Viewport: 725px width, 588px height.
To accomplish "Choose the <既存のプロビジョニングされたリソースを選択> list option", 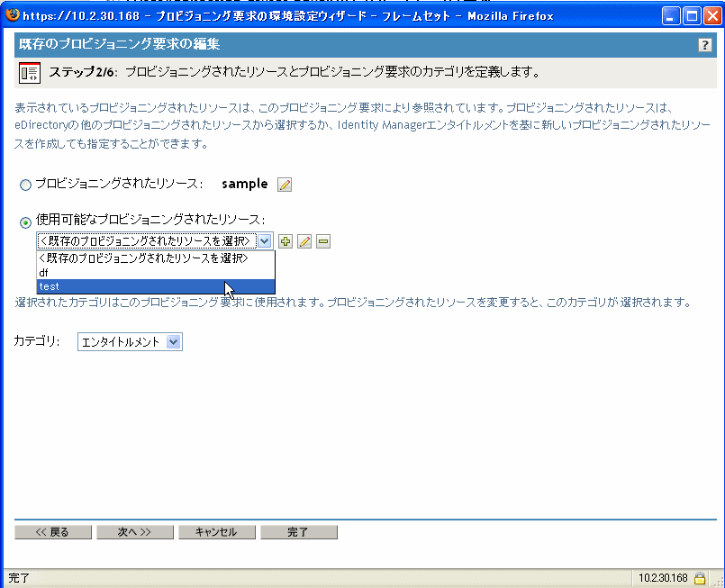I will coord(156,258).
